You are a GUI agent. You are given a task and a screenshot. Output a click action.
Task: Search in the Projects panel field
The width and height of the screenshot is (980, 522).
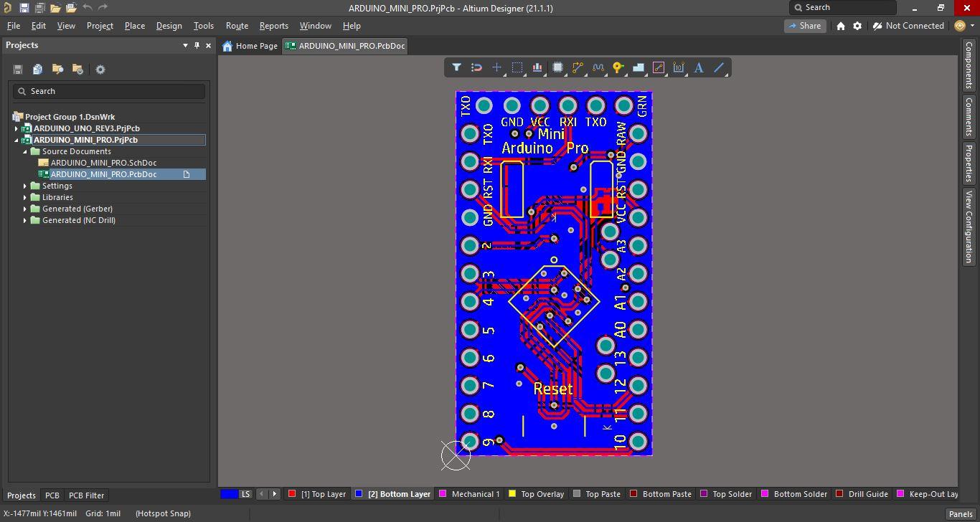[109, 91]
